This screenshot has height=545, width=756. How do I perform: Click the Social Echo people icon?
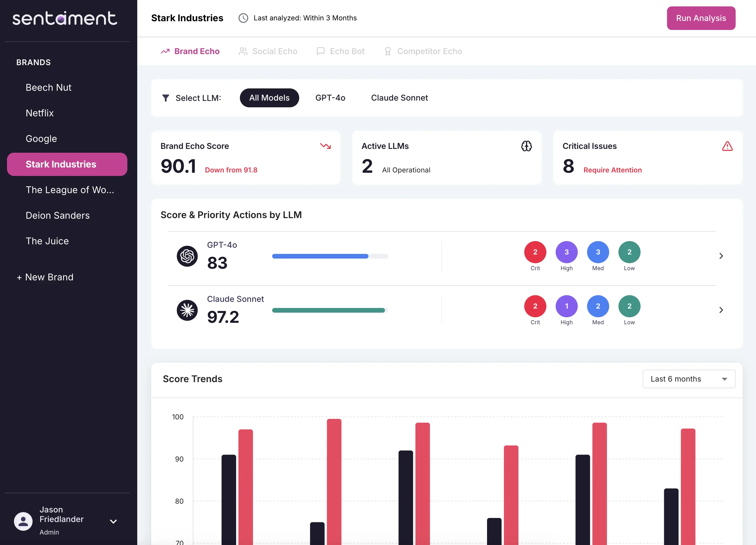(x=243, y=51)
